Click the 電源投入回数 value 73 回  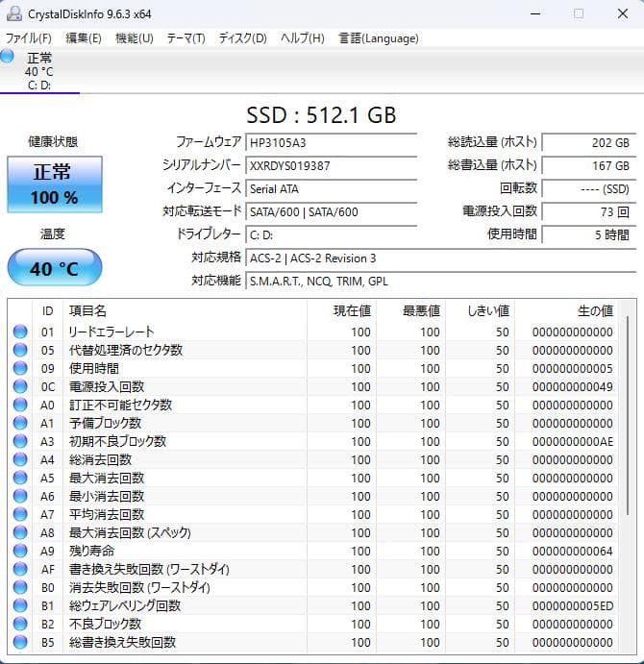point(589,211)
